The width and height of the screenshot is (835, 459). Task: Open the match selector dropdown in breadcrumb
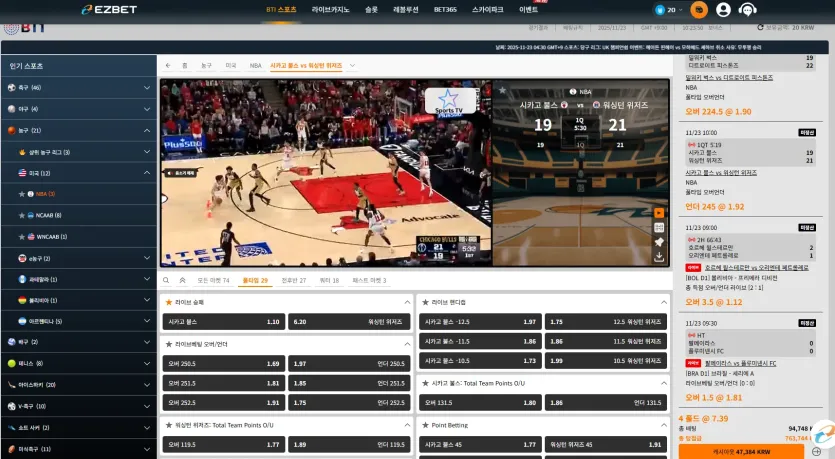352,65
